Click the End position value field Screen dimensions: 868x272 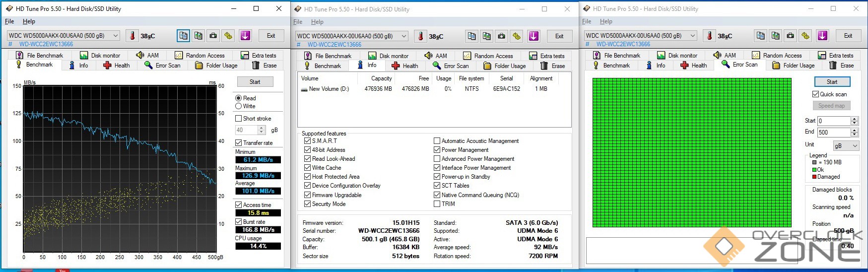click(x=833, y=133)
